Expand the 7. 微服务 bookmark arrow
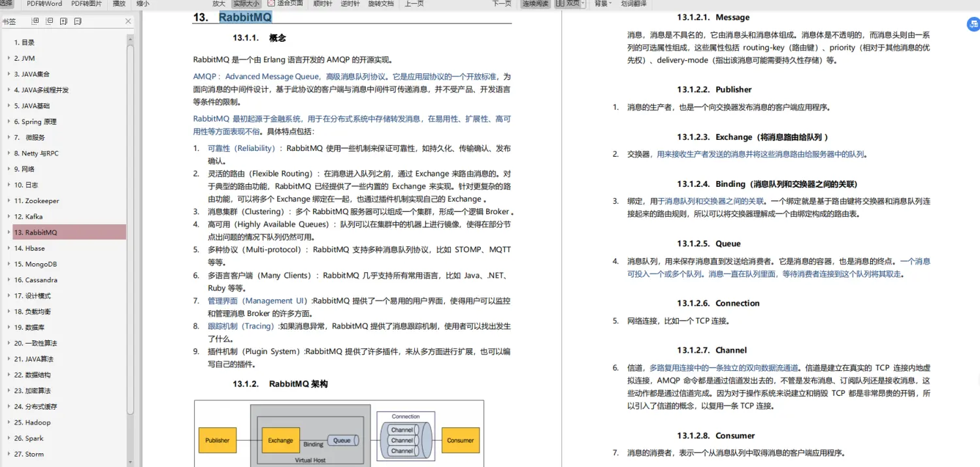This screenshot has width=980, height=467. (x=8, y=137)
